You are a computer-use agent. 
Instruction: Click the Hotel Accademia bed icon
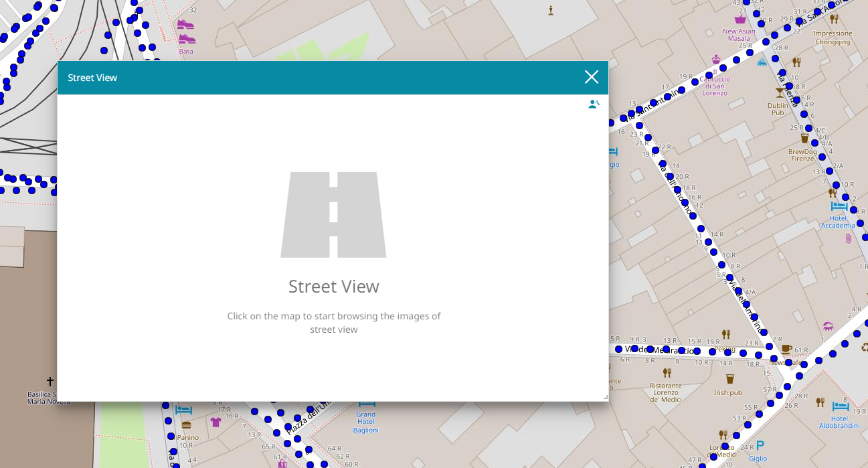coord(839,206)
